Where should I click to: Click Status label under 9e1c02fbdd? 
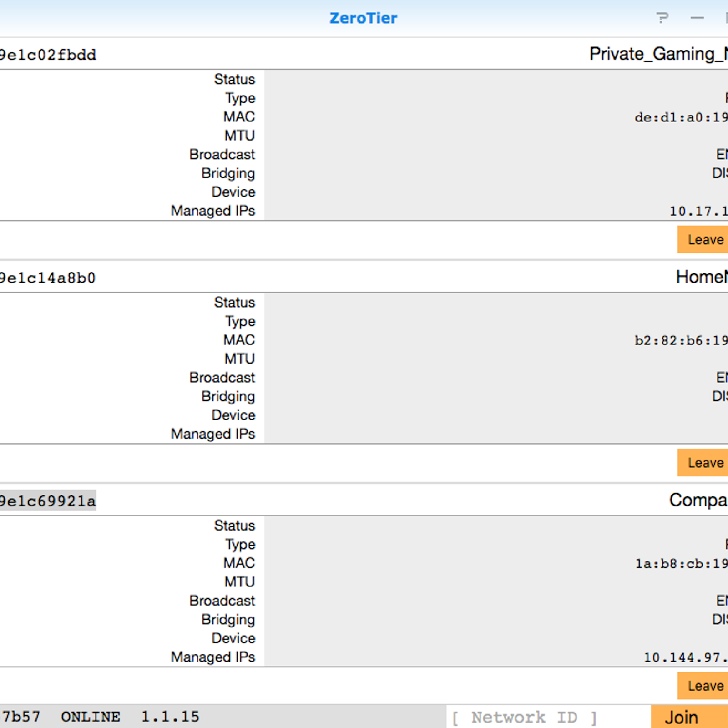235,79
